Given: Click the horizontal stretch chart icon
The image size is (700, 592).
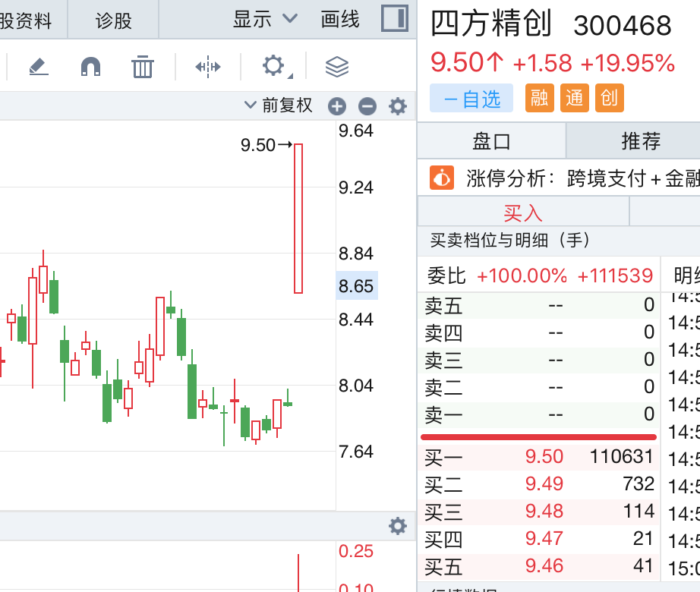Looking at the screenshot, I should pos(207,67).
